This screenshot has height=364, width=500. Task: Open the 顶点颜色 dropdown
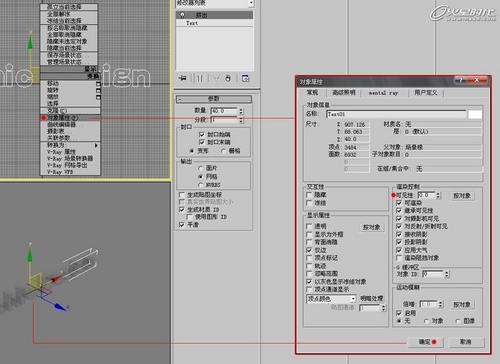tap(353, 299)
